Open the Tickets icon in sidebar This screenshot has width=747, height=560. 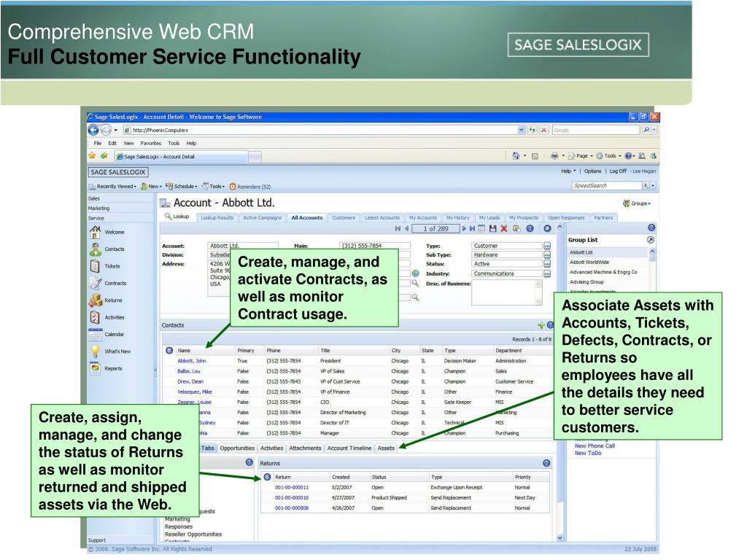click(96, 266)
